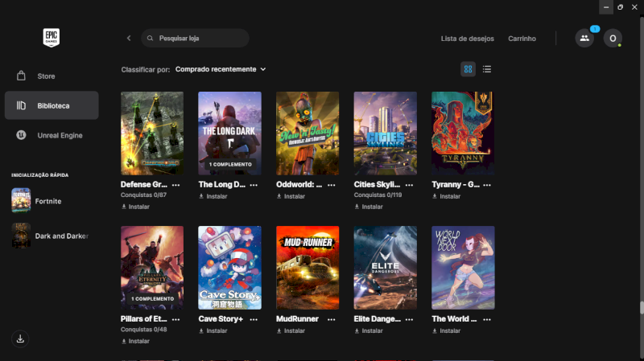Image resolution: width=644 pixels, height=361 pixels.
Task: Click the Cave Story+ title text
Action: pyautogui.click(x=221, y=318)
